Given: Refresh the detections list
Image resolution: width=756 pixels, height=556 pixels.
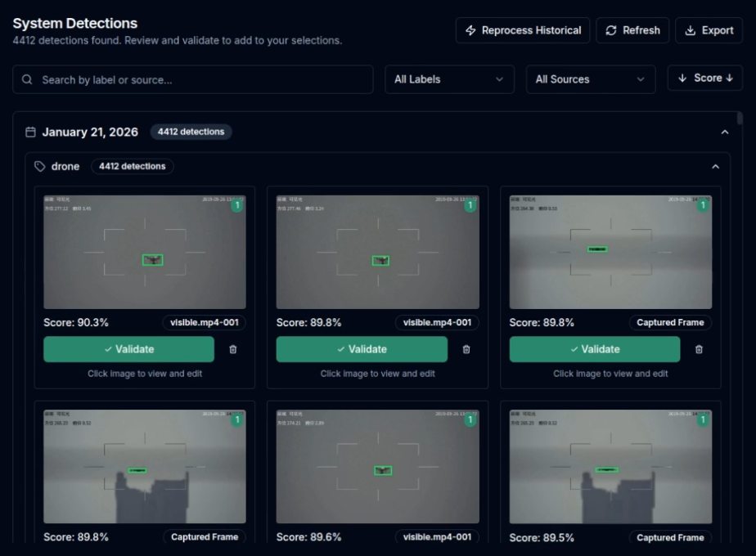Looking at the screenshot, I should tap(632, 30).
